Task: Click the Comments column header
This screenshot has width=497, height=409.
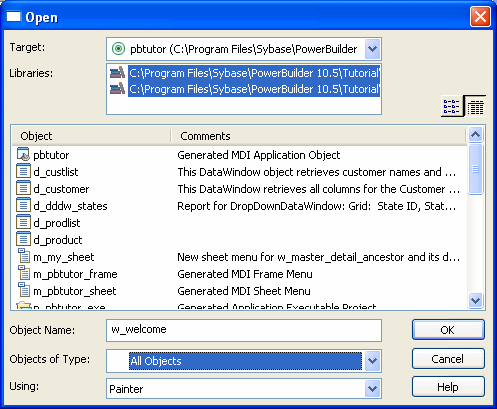Action: pyautogui.click(x=318, y=136)
